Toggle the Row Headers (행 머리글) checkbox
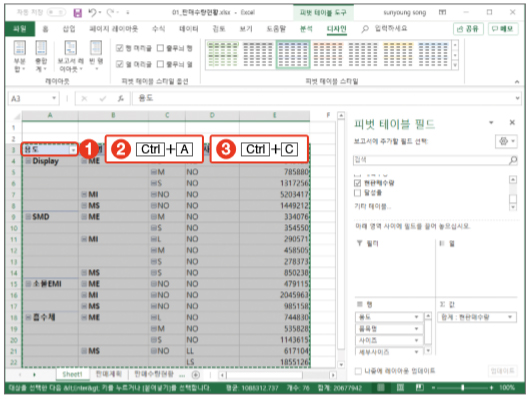 [120, 48]
